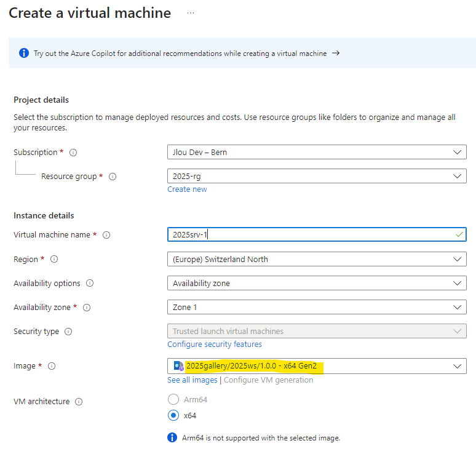Click the Instance details heading
This screenshot has width=476, height=454.
[x=44, y=215]
